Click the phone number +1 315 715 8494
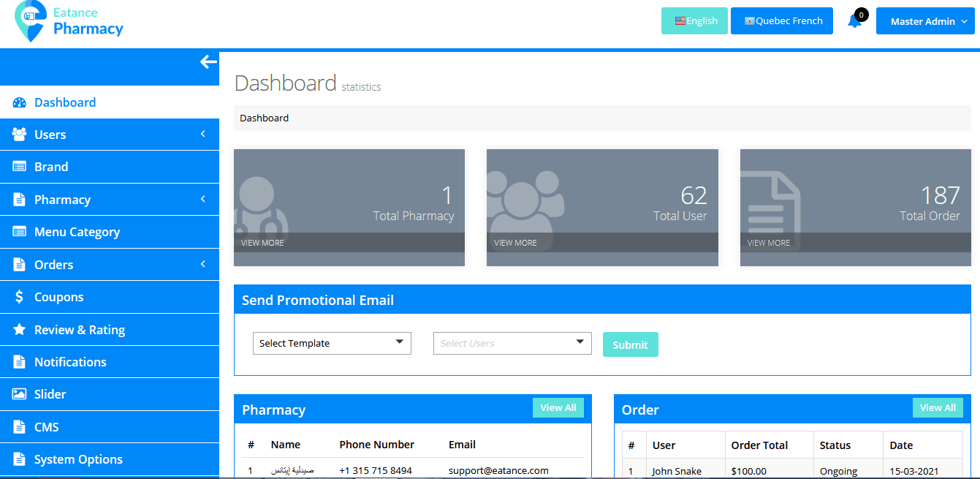This screenshot has height=479, width=980. (376, 470)
